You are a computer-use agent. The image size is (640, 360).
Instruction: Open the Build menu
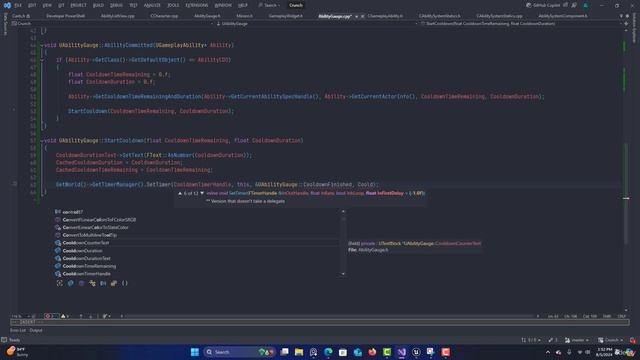tap(98, 5)
